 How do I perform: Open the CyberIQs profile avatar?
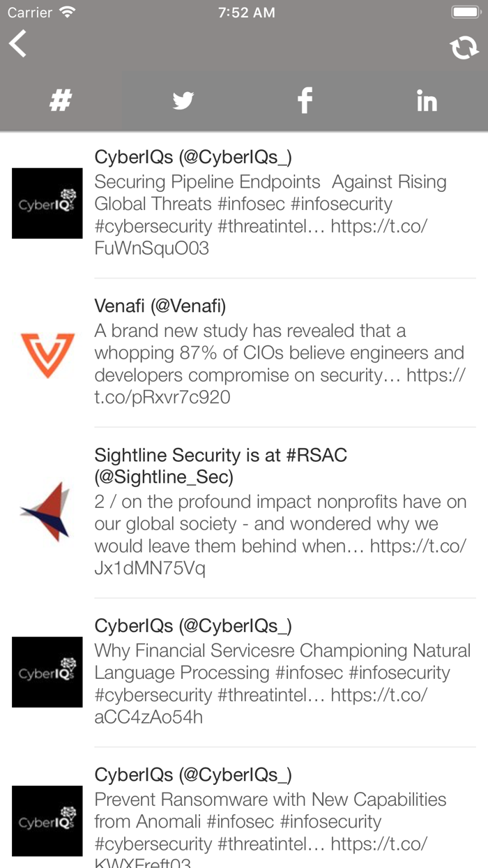[47, 203]
